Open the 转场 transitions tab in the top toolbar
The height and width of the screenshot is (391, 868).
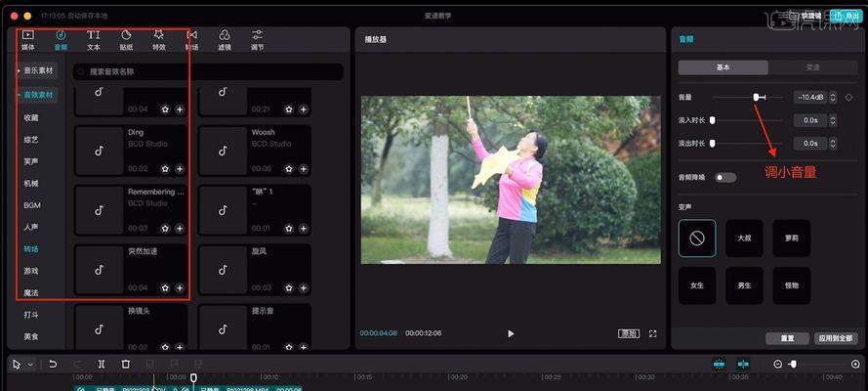tap(191, 40)
